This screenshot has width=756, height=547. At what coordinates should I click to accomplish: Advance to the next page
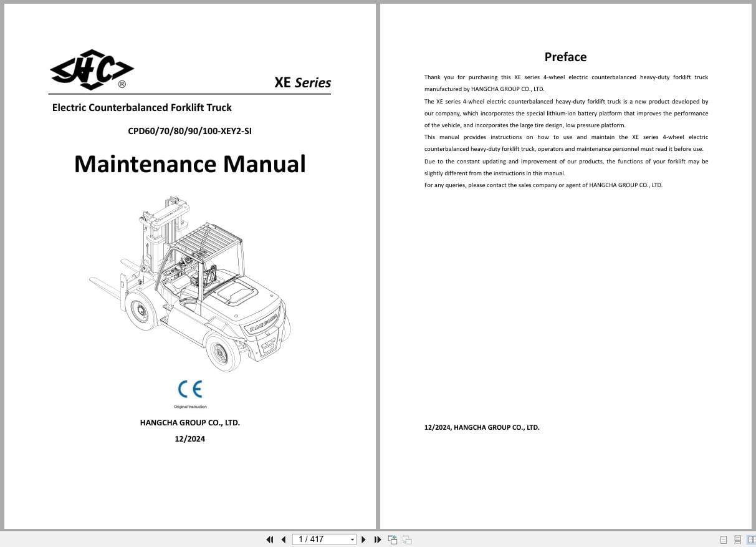click(x=363, y=539)
